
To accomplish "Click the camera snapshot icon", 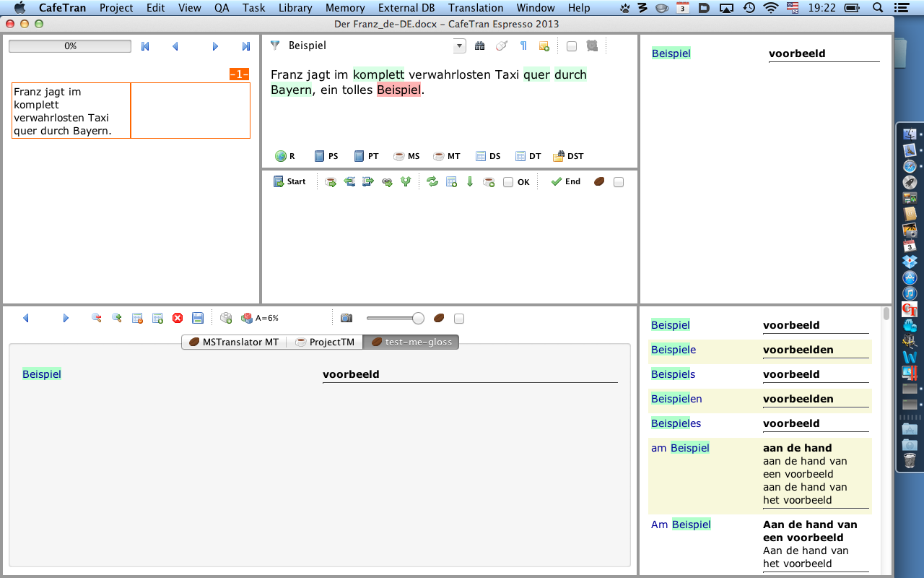I will (x=346, y=318).
